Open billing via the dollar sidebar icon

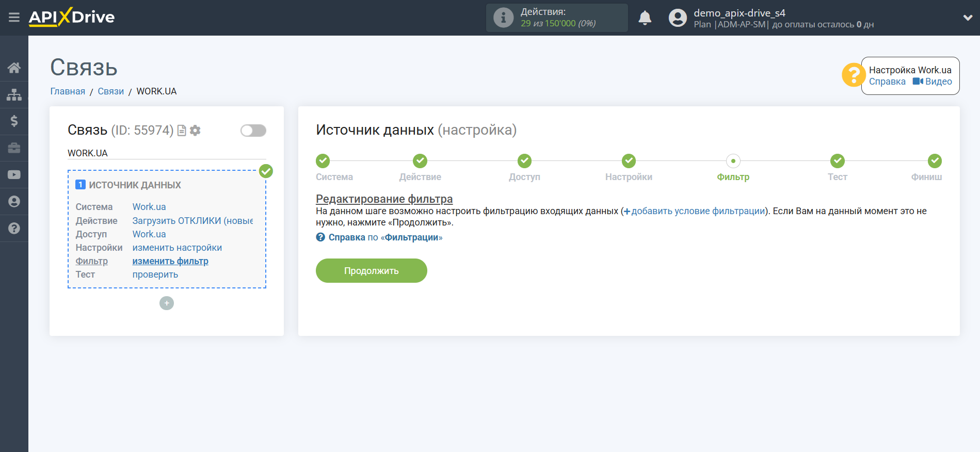click(x=14, y=121)
